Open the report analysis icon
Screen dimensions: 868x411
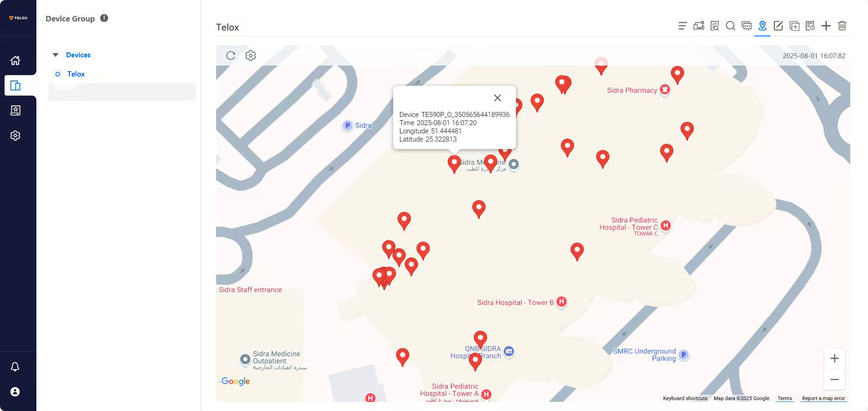tap(715, 26)
